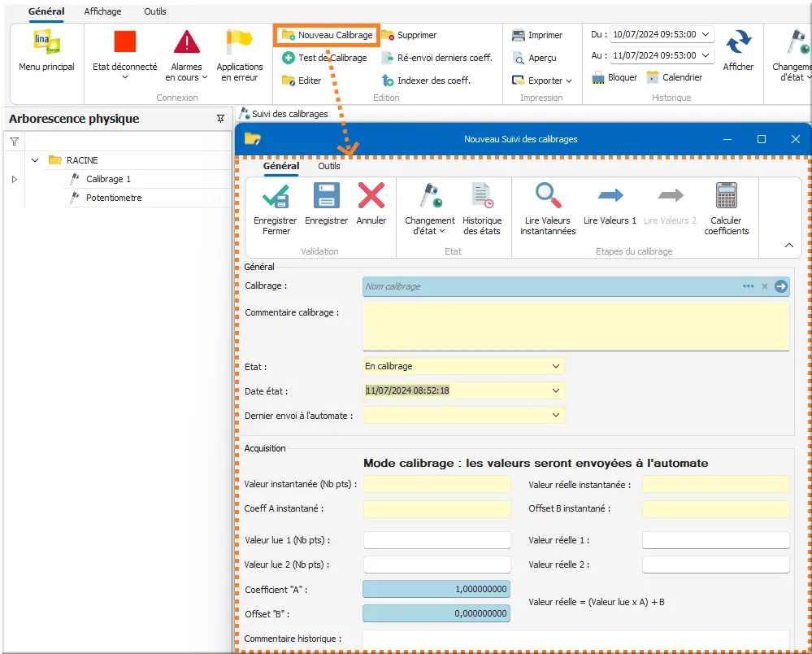Open the Au date dropdown
This screenshot has width=812, height=654.
point(706,55)
